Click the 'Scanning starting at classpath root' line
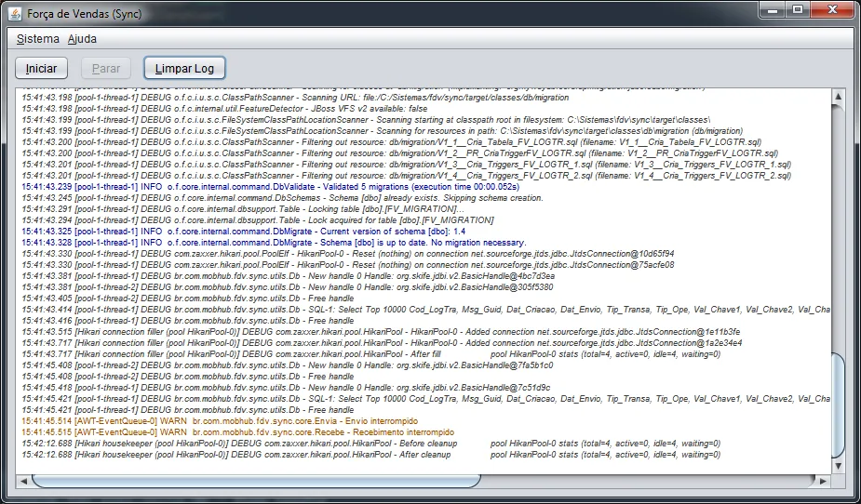Viewport: 861px width, 504px height. (x=366, y=120)
